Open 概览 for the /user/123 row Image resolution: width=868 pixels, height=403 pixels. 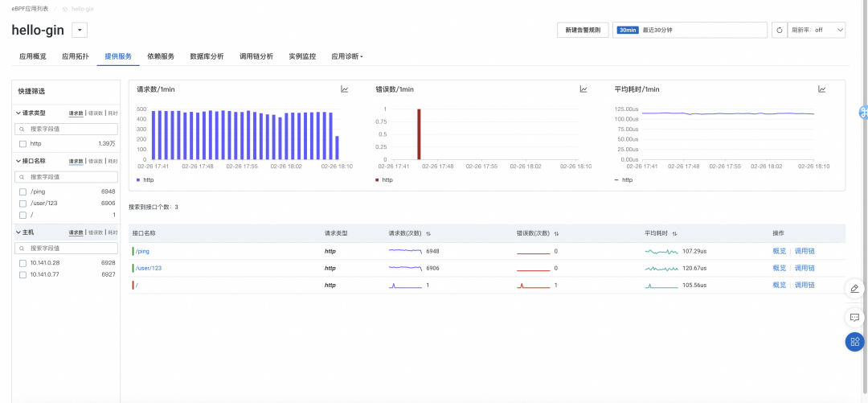780,269
